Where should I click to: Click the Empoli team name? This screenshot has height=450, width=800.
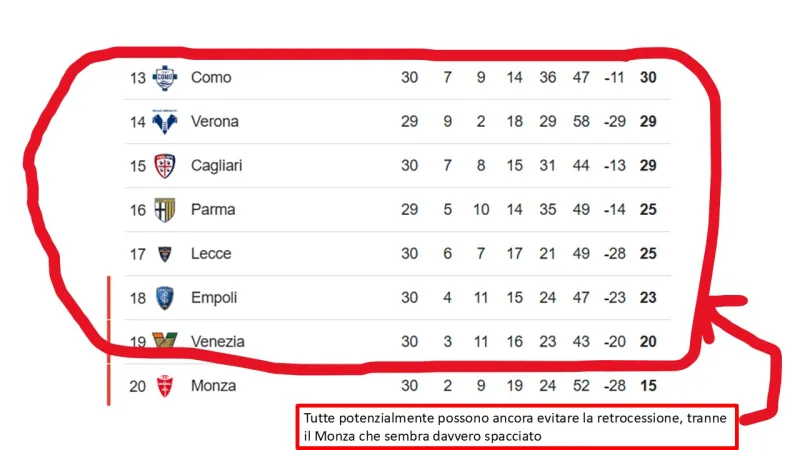point(214,298)
